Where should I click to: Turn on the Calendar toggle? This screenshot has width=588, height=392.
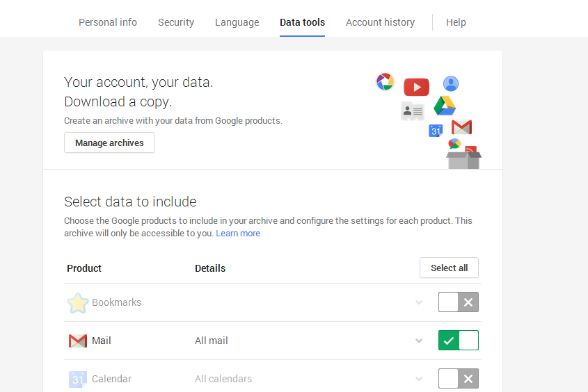point(459,379)
